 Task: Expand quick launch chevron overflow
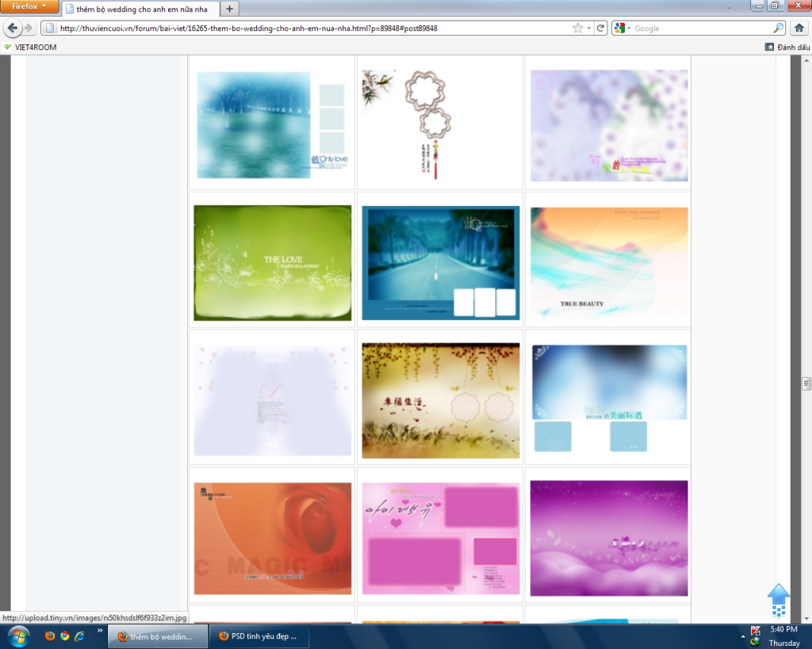point(99,630)
